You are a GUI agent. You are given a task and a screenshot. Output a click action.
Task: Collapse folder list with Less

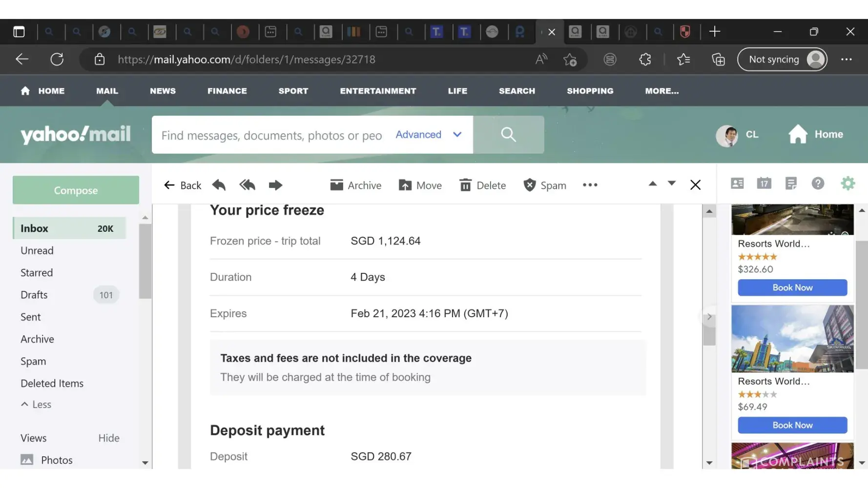[36, 405]
